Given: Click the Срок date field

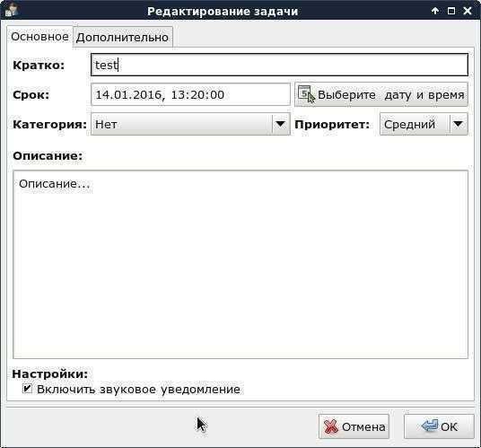Looking at the screenshot, I should (190, 94).
